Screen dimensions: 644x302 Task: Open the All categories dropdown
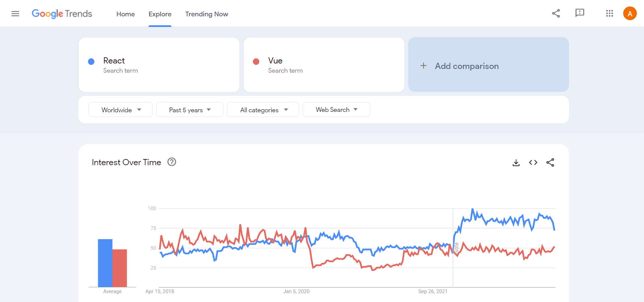263,110
